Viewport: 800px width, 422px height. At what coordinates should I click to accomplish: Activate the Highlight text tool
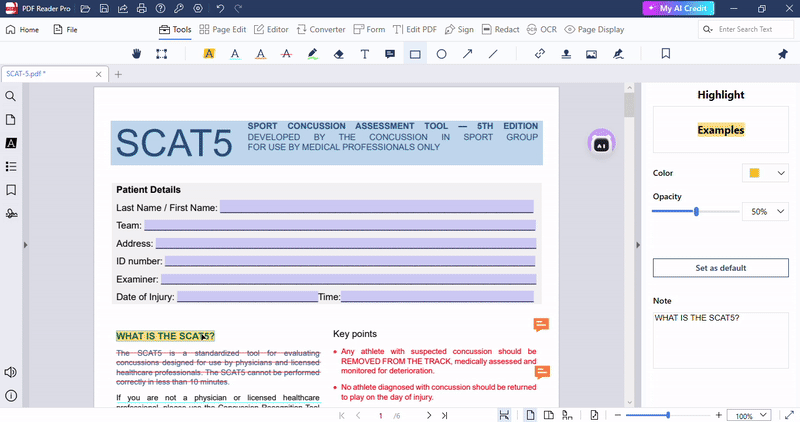(209, 54)
